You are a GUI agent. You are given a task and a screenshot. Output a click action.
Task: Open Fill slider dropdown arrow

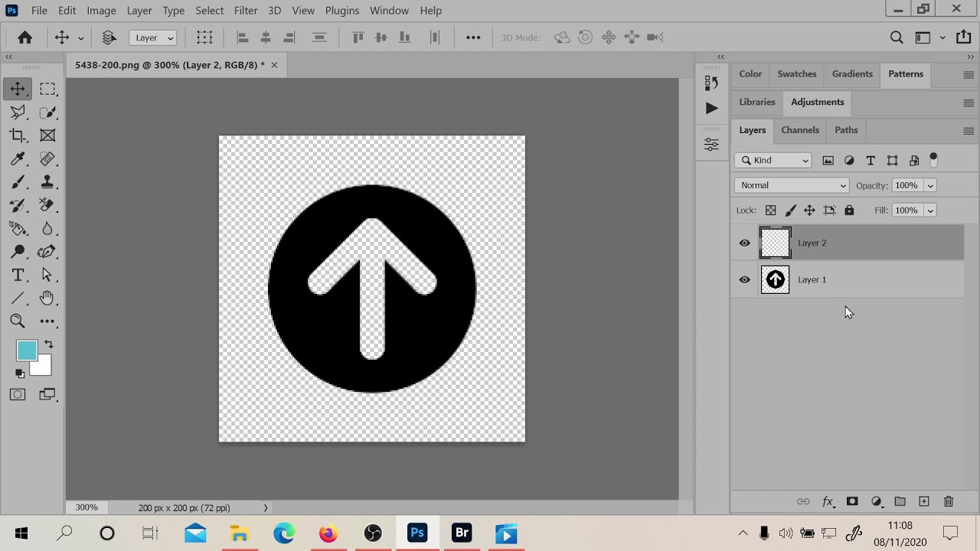(x=930, y=210)
